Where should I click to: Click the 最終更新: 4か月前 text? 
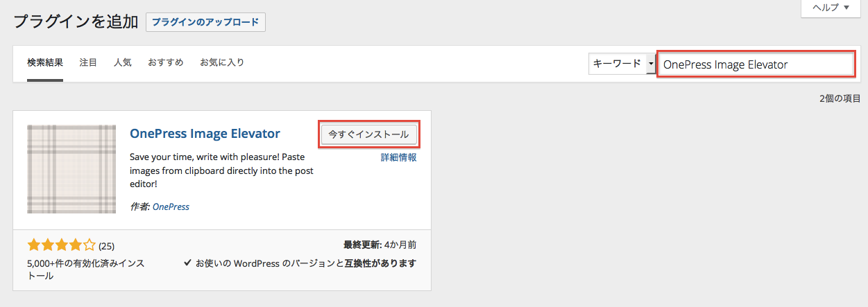coord(380,245)
